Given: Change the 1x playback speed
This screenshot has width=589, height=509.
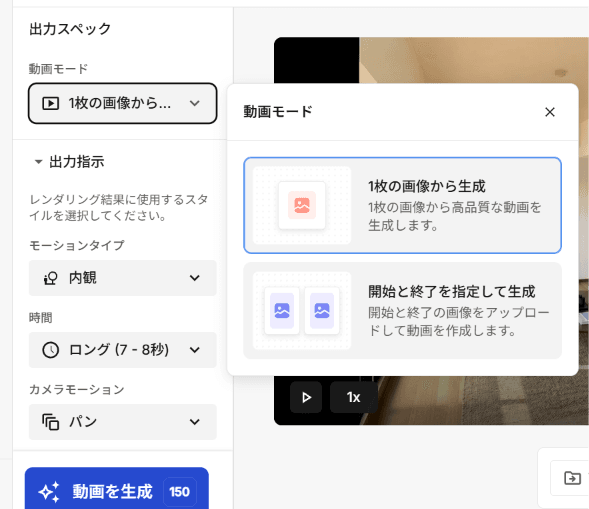Looking at the screenshot, I should tap(353, 397).
